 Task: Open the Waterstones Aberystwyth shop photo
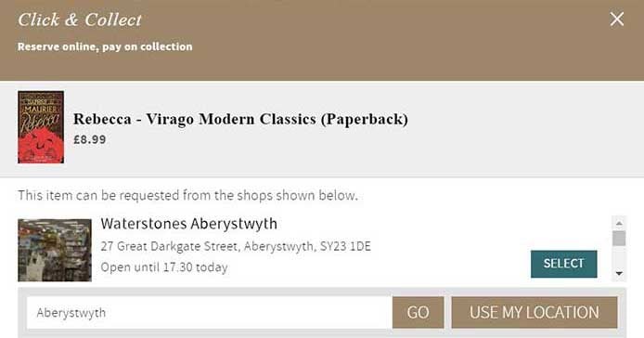coord(55,251)
